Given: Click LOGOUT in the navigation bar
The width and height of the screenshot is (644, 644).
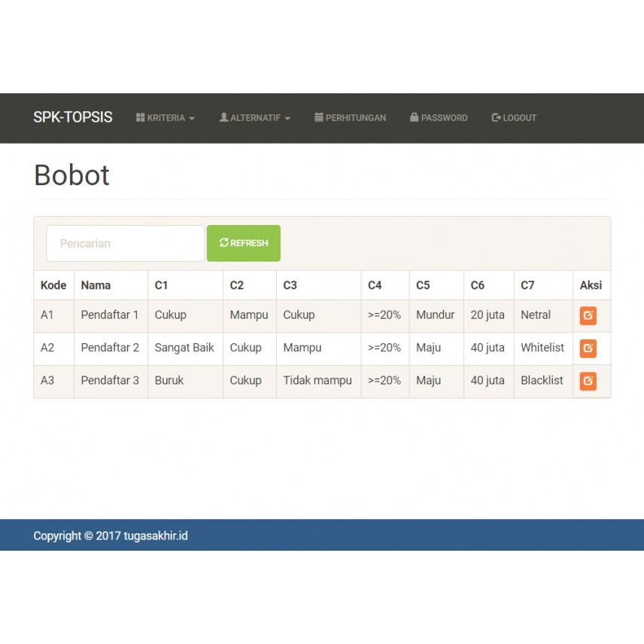Looking at the screenshot, I should pyautogui.click(x=514, y=117).
